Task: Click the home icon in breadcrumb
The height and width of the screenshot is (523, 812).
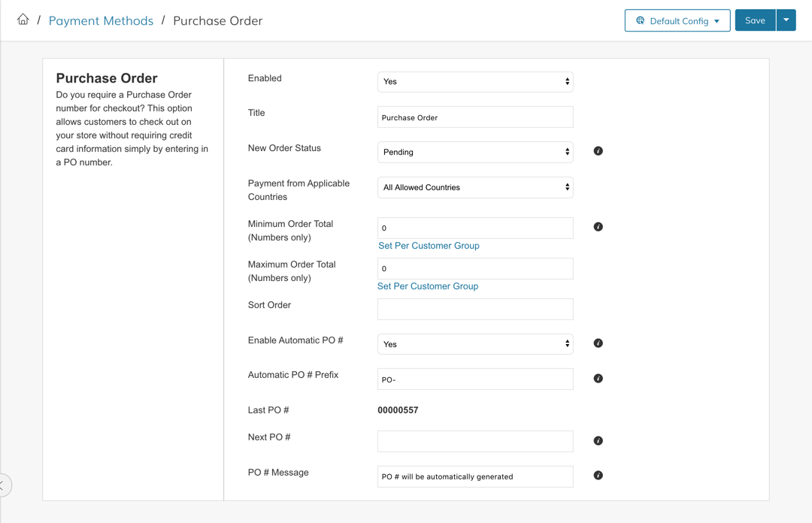Action: pyautogui.click(x=23, y=20)
